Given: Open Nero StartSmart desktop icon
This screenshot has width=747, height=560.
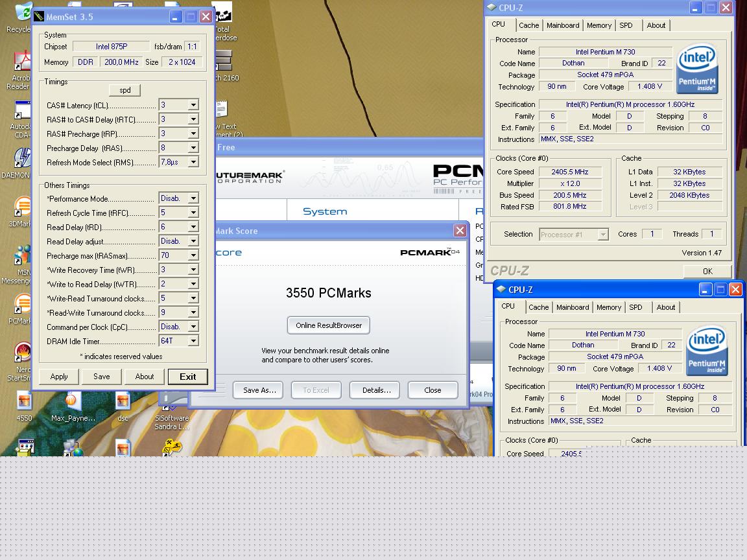Looking at the screenshot, I should [22, 353].
